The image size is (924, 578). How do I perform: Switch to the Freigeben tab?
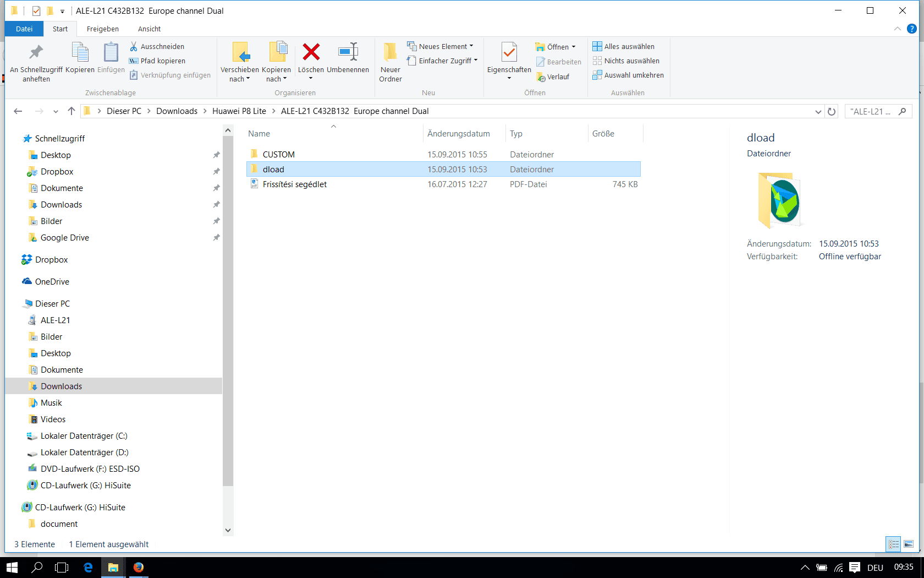102,29
